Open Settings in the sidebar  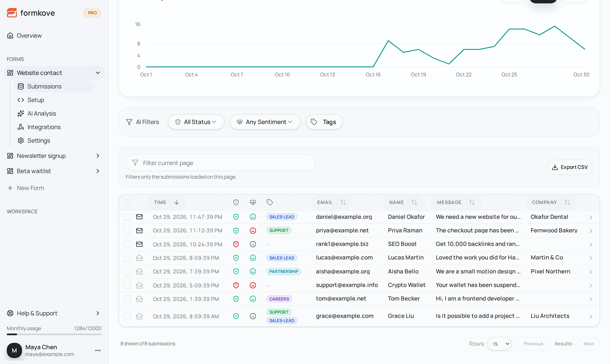pyautogui.click(x=54, y=141)
